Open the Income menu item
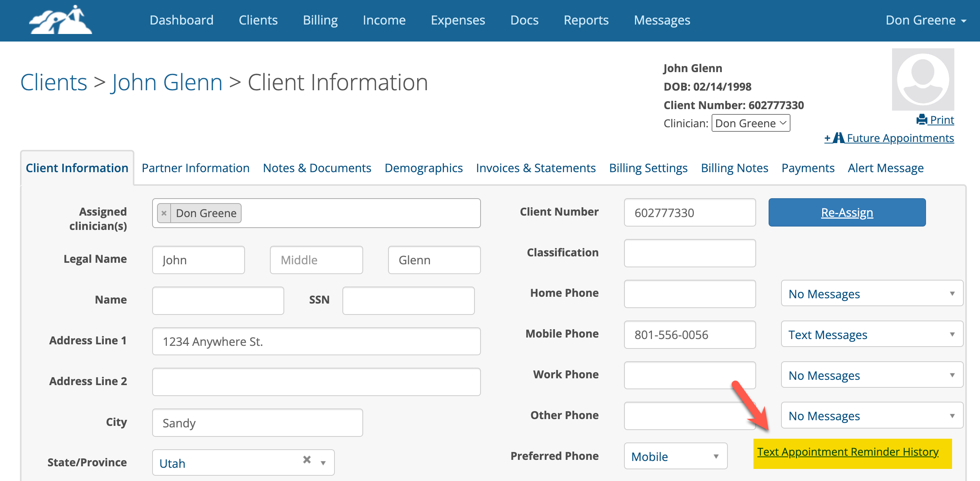This screenshot has width=980, height=481. 384,20
